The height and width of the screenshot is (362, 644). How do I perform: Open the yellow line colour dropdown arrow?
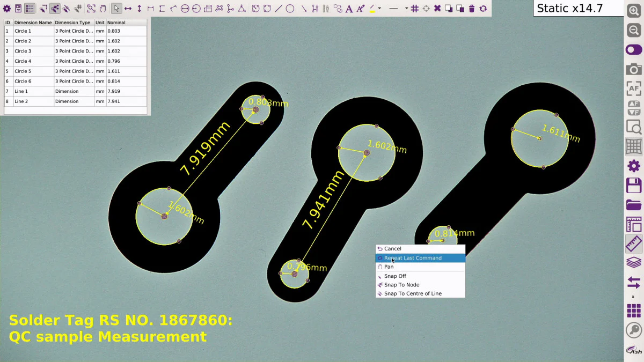(379, 9)
